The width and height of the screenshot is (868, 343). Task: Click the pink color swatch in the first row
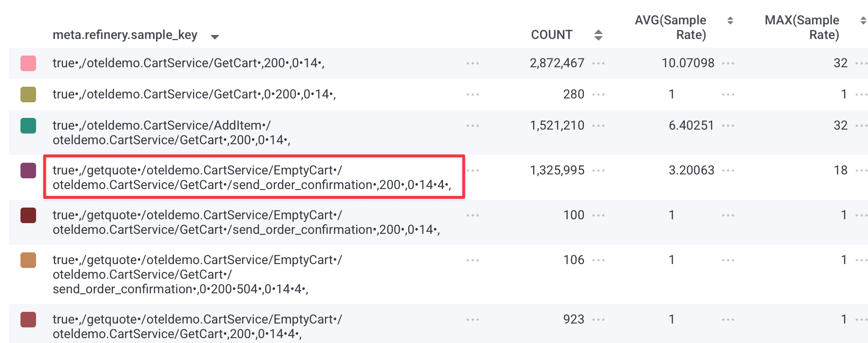point(28,63)
